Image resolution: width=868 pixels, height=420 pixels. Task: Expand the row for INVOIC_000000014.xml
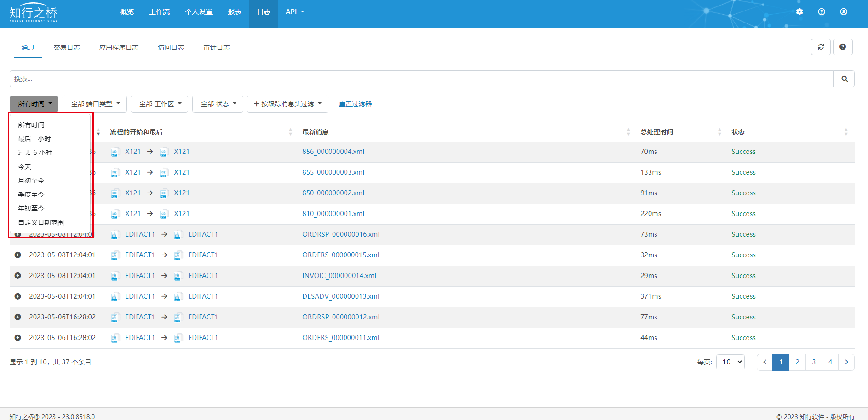[x=17, y=276]
